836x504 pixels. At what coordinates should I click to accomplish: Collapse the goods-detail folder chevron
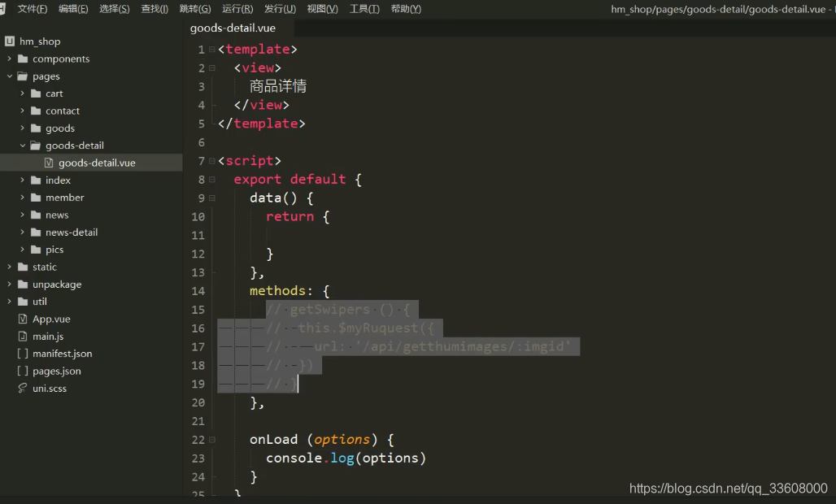23,146
